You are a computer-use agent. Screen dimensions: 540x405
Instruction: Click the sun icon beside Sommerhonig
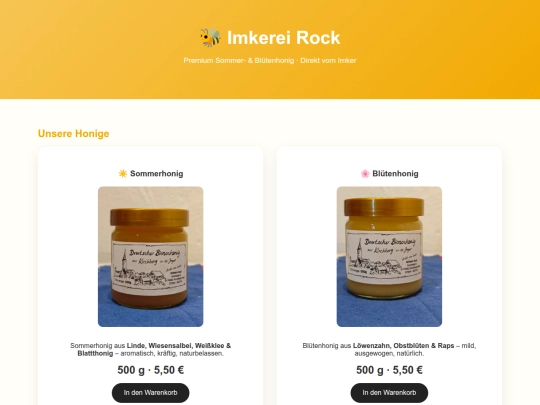123,174
